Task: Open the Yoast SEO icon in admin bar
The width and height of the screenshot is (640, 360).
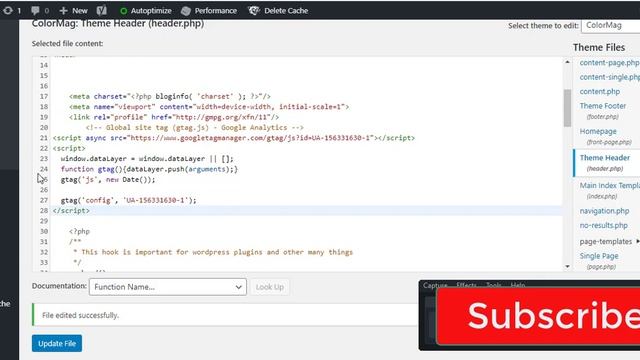Action: [x=102, y=11]
